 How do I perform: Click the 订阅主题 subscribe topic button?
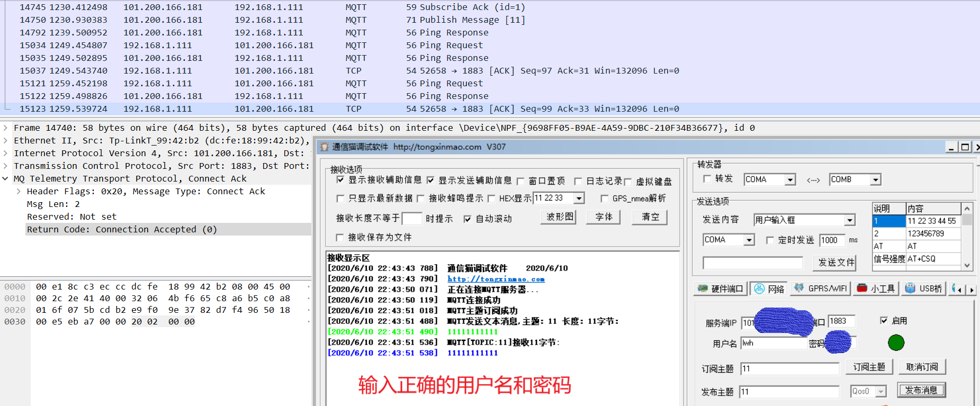pos(869,367)
